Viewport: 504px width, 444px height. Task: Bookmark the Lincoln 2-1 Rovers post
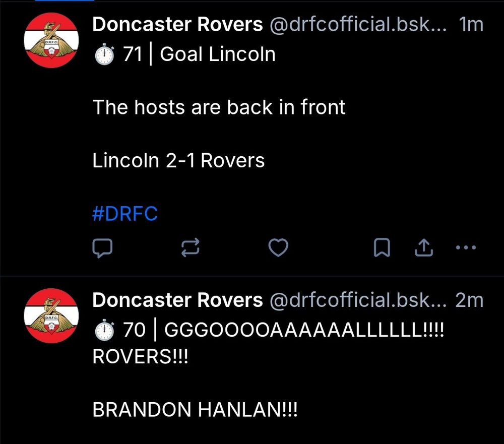(x=382, y=247)
